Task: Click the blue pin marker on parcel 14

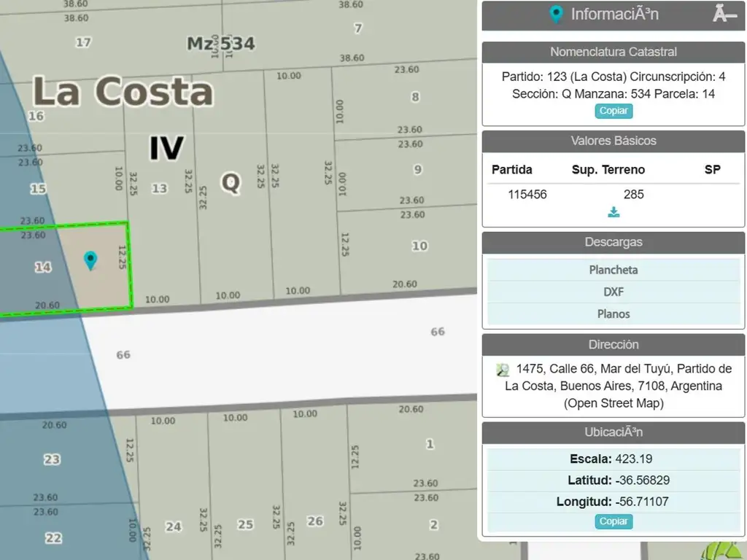Action: pyautogui.click(x=90, y=260)
